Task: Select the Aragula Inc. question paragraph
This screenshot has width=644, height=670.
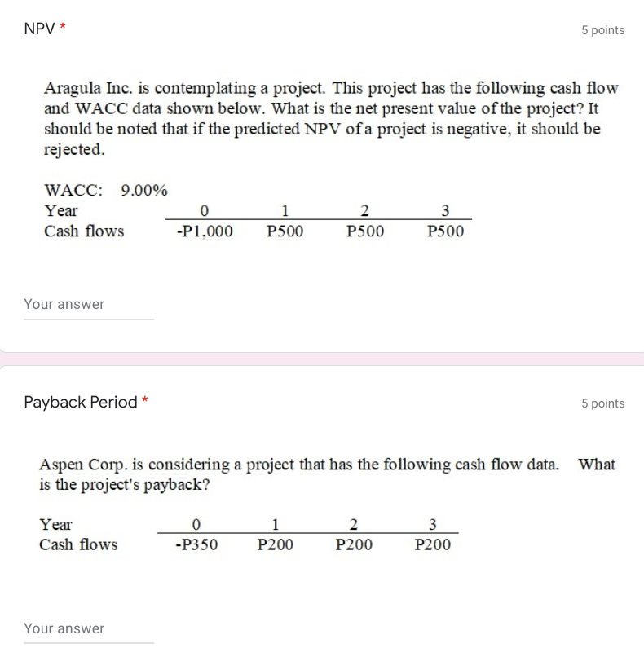Action: point(326,118)
